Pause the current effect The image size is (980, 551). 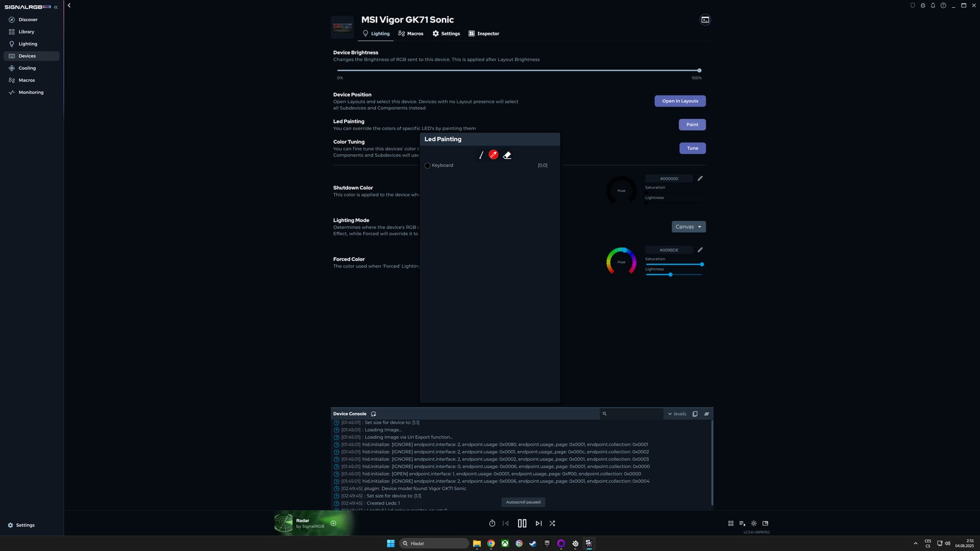tap(522, 523)
